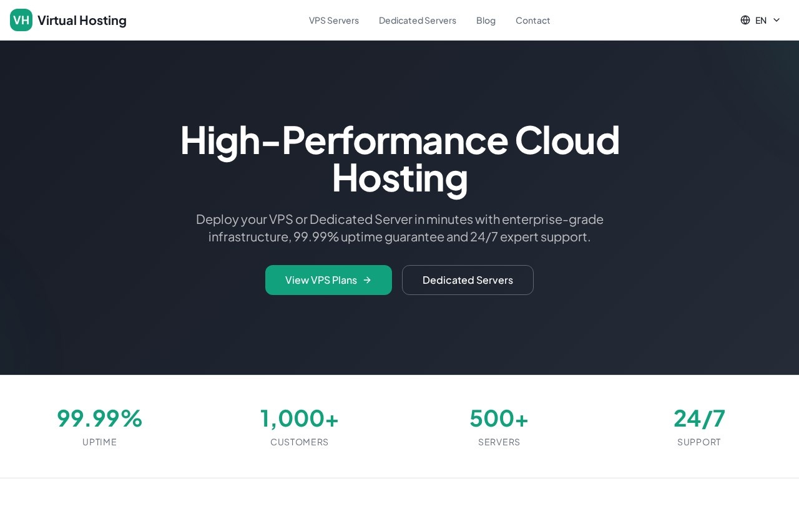Click the High-Performance Cloud Hosting headline

click(399, 158)
